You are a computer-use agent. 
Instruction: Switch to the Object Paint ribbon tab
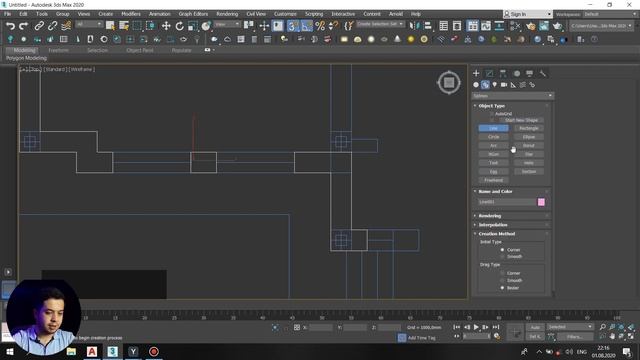pyautogui.click(x=140, y=50)
